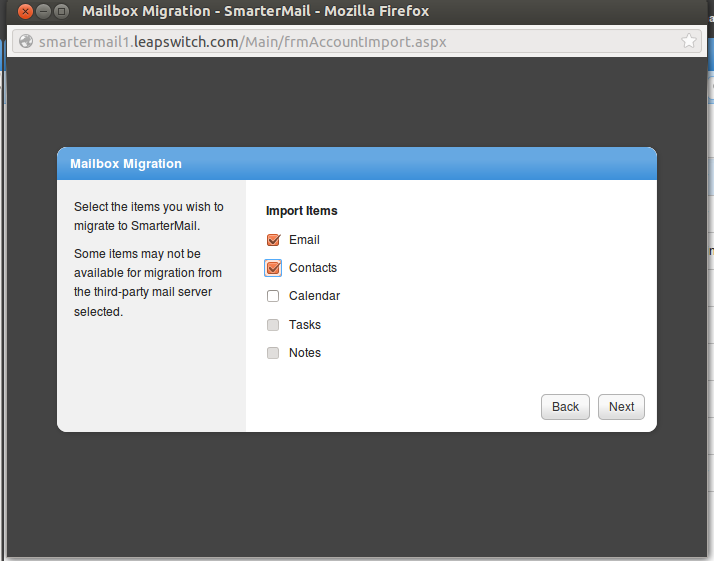
Task: Select the Calendar label text
Action: click(314, 296)
